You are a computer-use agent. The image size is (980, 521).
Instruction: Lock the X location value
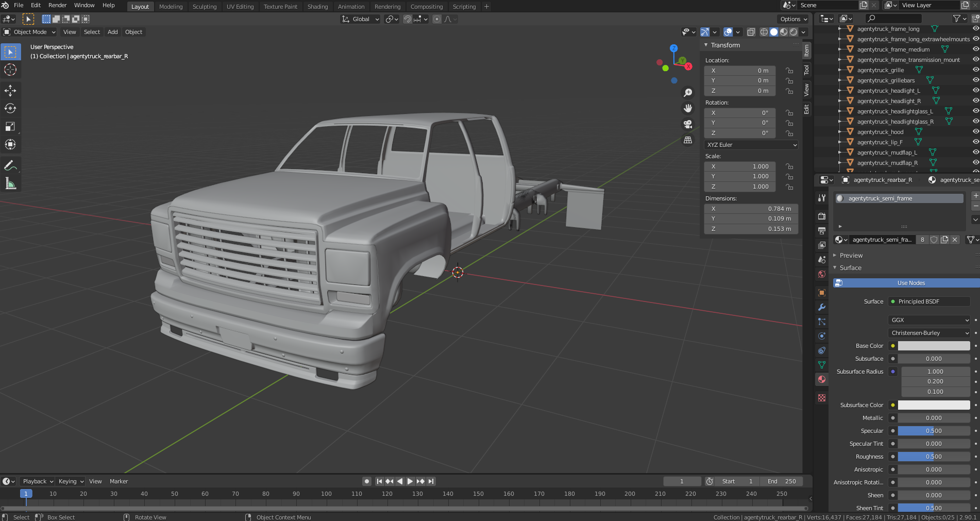[x=789, y=71]
